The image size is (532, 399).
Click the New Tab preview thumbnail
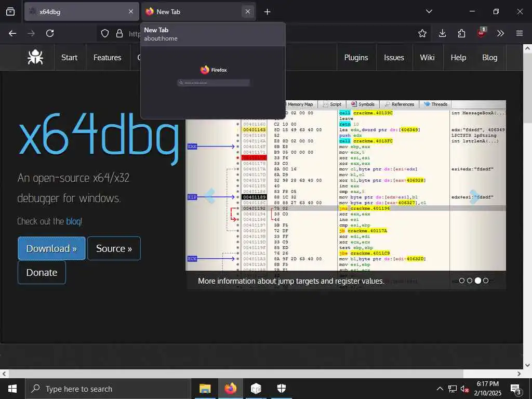pyautogui.click(x=213, y=83)
